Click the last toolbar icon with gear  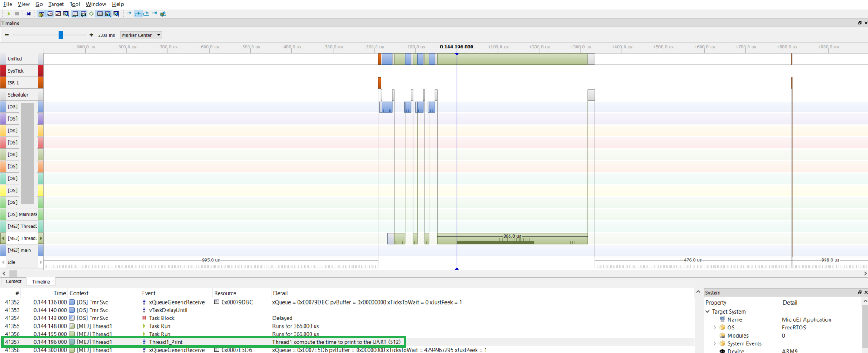pos(163,14)
